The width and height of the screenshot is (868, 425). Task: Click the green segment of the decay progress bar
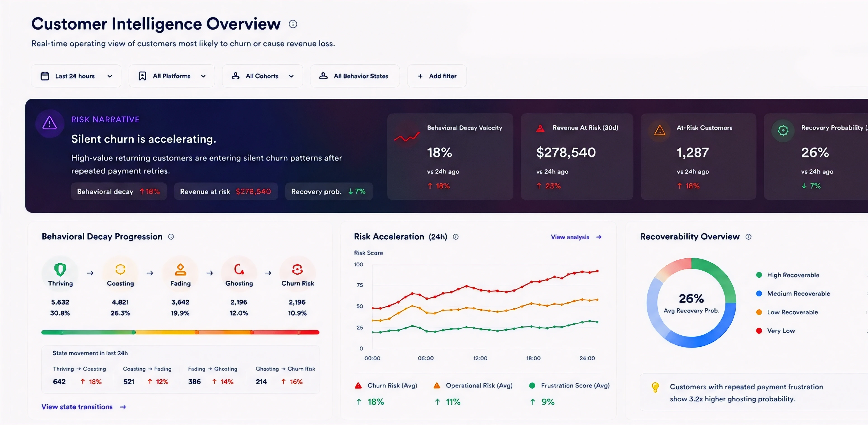88,332
